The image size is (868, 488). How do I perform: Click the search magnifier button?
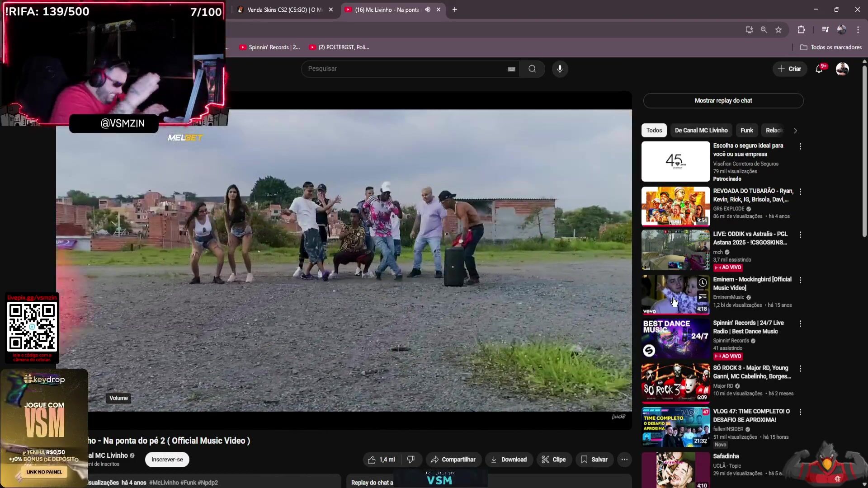(x=532, y=69)
